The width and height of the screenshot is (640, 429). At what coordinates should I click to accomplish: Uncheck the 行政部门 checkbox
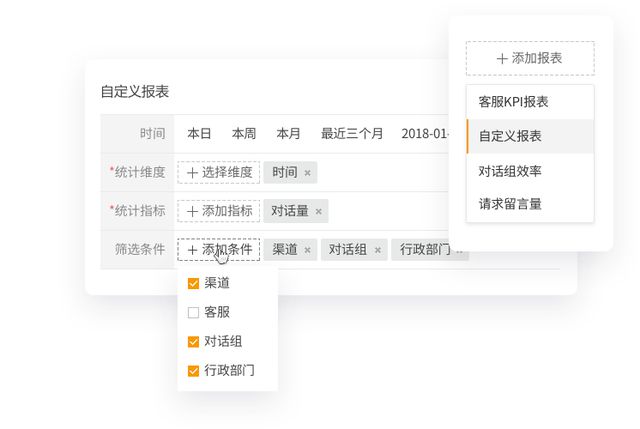point(193,371)
